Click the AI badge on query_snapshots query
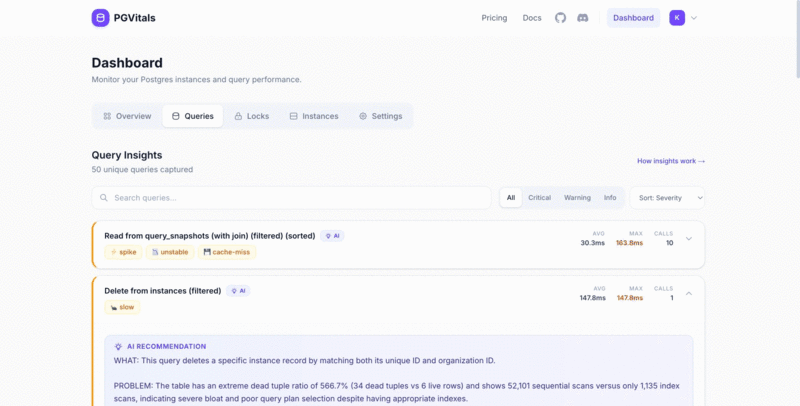Viewport: 800px width, 406px height. tap(332, 236)
